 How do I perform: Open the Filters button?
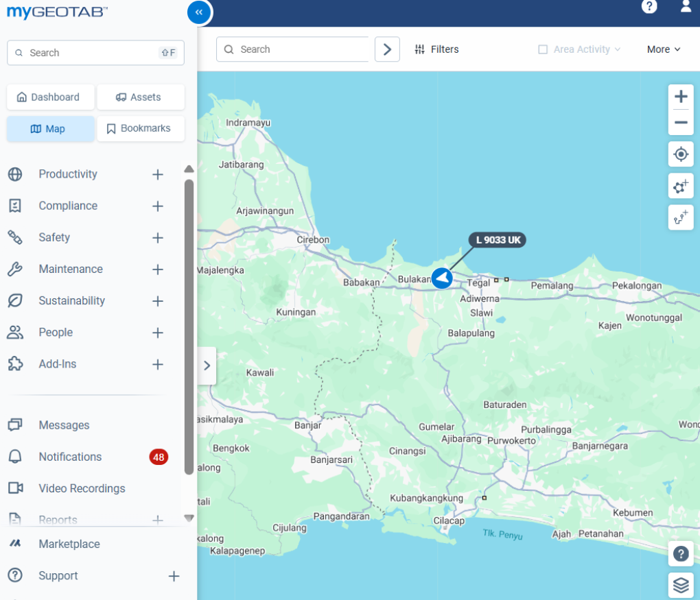437,49
